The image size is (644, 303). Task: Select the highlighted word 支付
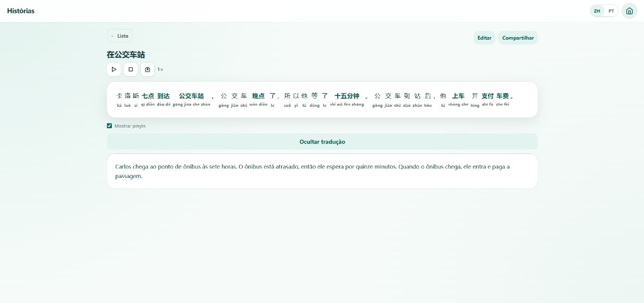click(487, 96)
